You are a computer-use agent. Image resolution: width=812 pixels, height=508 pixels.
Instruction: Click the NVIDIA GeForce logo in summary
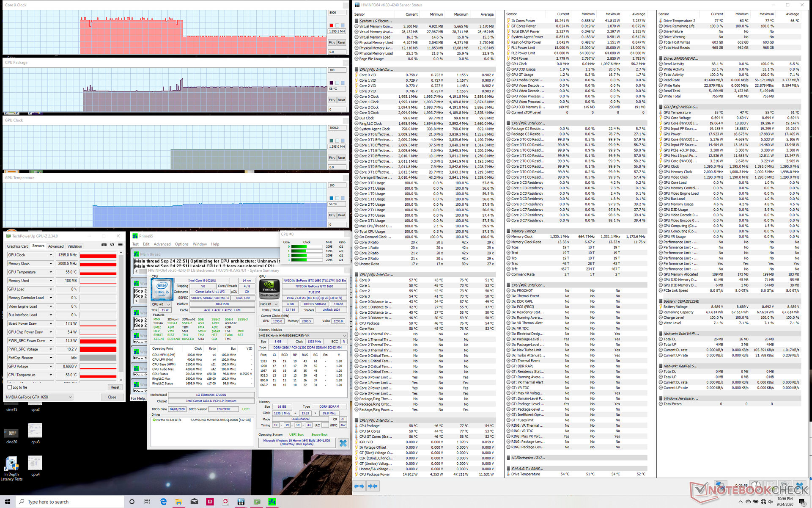269,289
